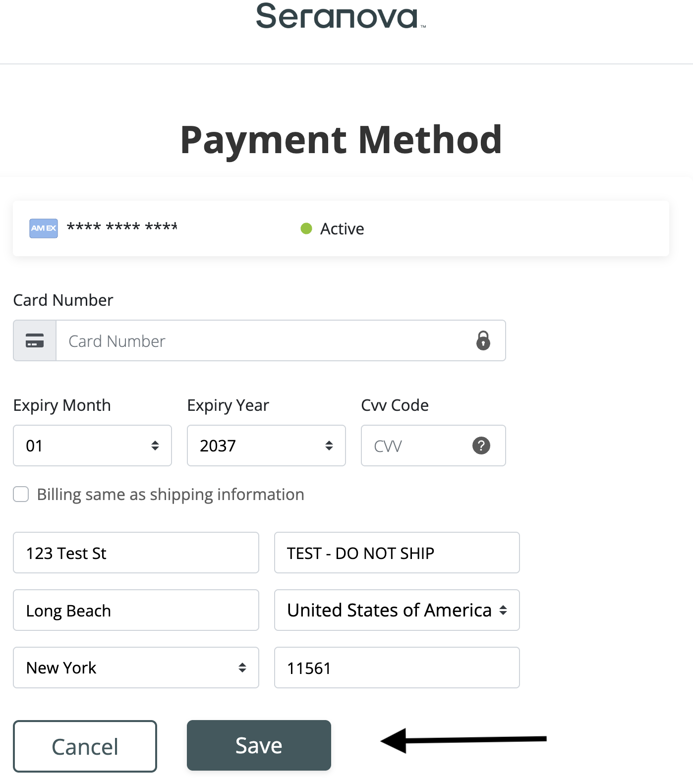Screen dimensions: 693x784
Task: Click the Seranova logo
Action: point(340,16)
